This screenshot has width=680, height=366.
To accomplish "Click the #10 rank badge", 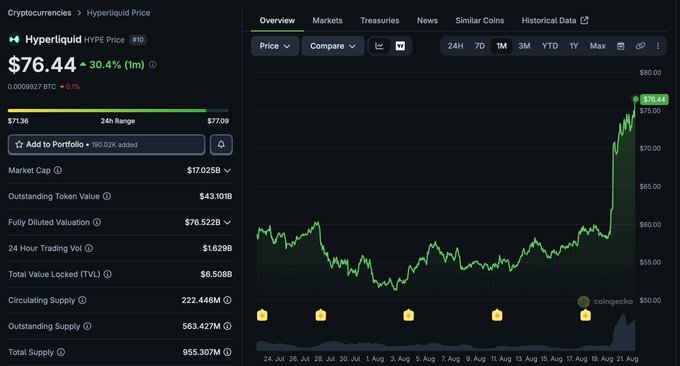I will pyautogui.click(x=138, y=40).
